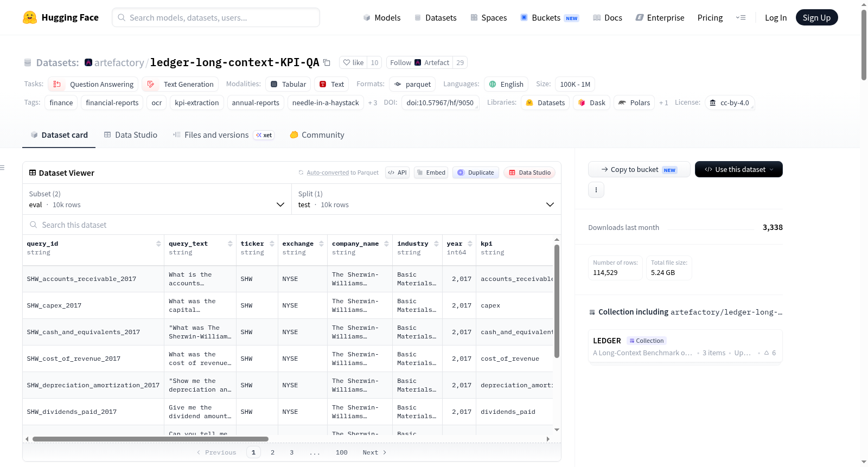Viewport: 868px width, 467px height.
Task: Sort by the year column arrows
Action: (x=470, y=244)
